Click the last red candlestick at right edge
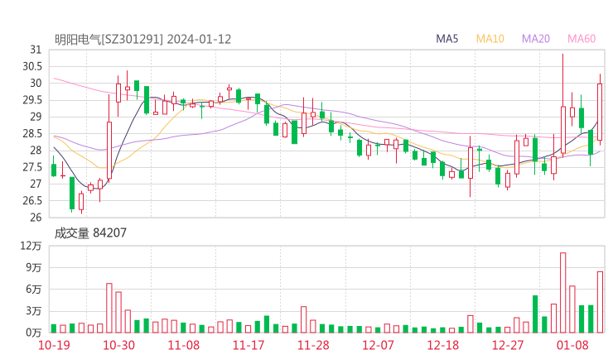Image resolution: width=613 pixels, height=364 pixels. pyautogui.click(x=600, y=112)
